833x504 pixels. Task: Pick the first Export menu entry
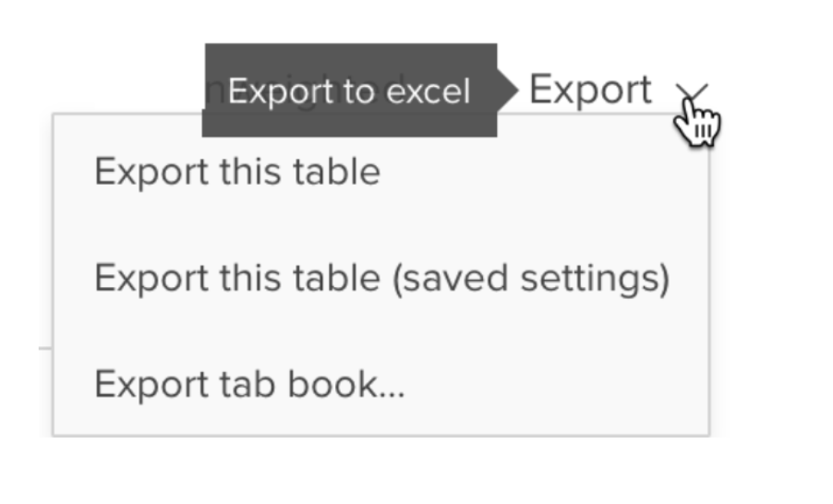click(x=237, y=172)
